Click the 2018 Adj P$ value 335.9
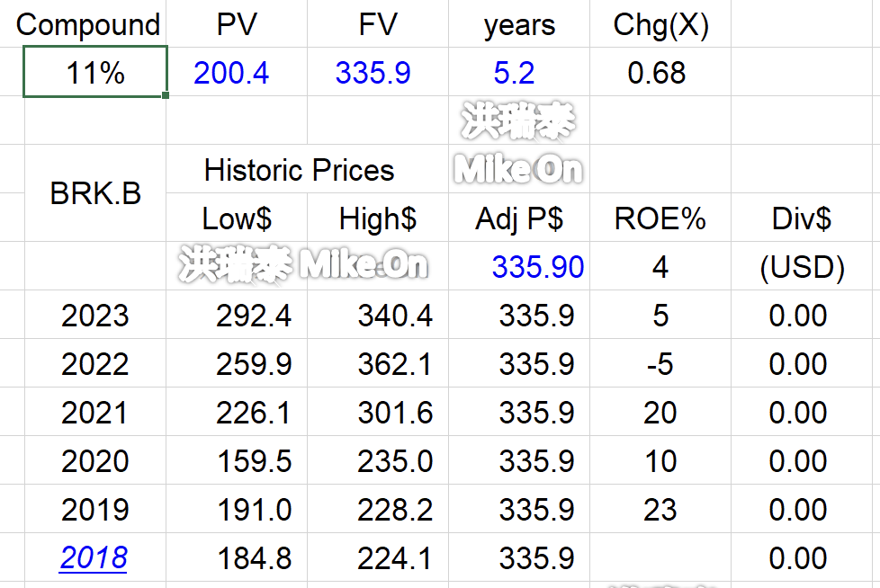The image size is (880, 588). tap(537, 558)
